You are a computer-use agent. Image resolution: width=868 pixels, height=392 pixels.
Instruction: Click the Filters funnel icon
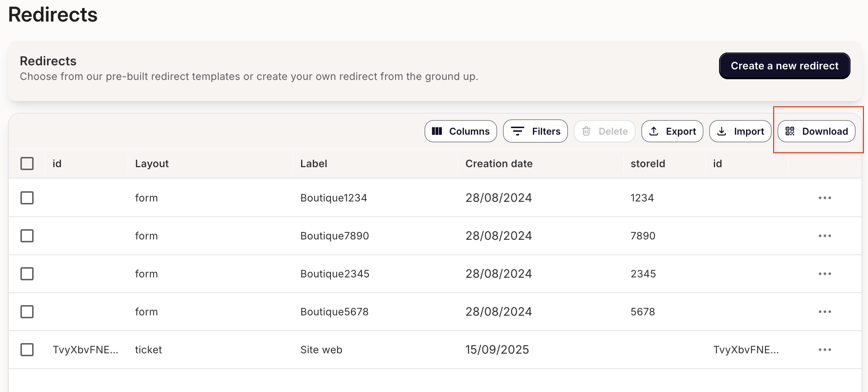[x=518, y=131]
